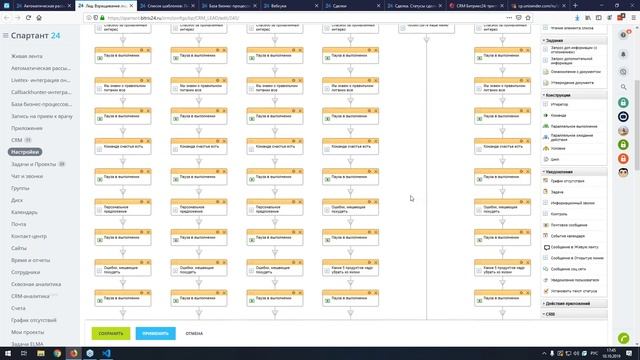
Task: Open Чат и звонки section
Action: click(x=27, y=176)
